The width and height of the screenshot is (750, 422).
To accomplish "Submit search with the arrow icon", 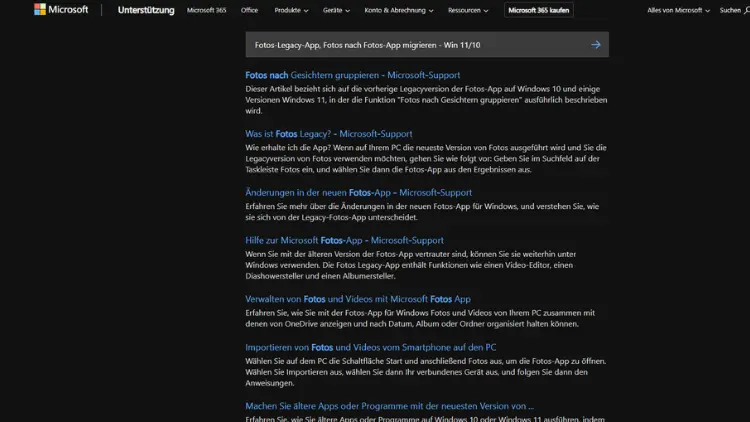I will coord(595,45).
